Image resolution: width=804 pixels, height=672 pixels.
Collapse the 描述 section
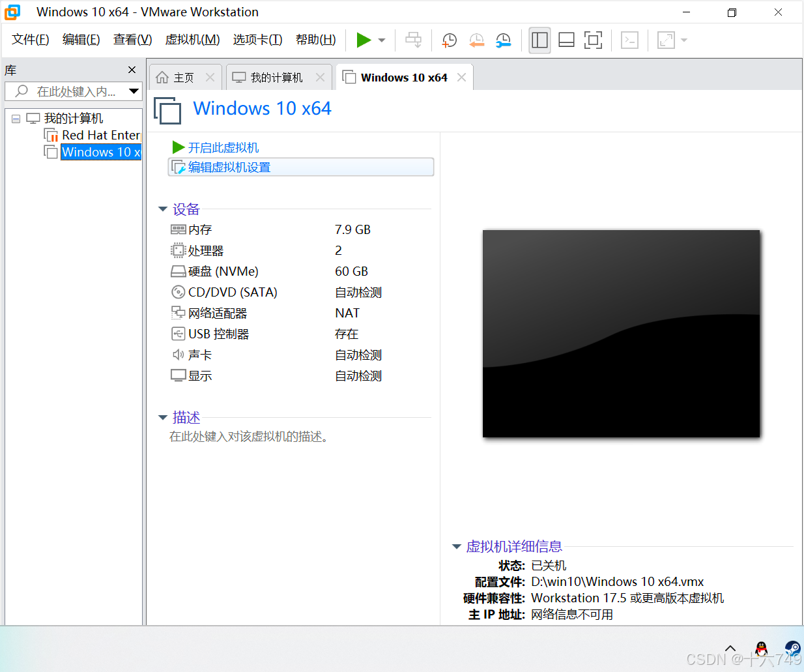pyautogui.click(x=163, y=417)
